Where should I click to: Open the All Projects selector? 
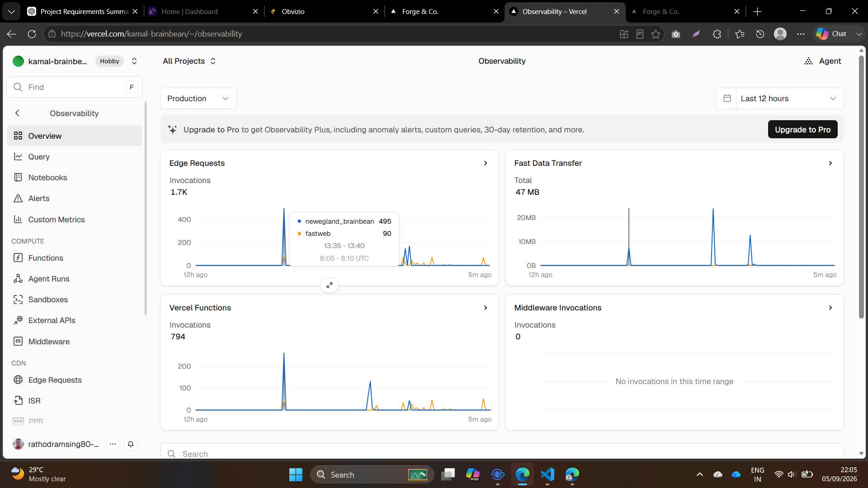189,61
